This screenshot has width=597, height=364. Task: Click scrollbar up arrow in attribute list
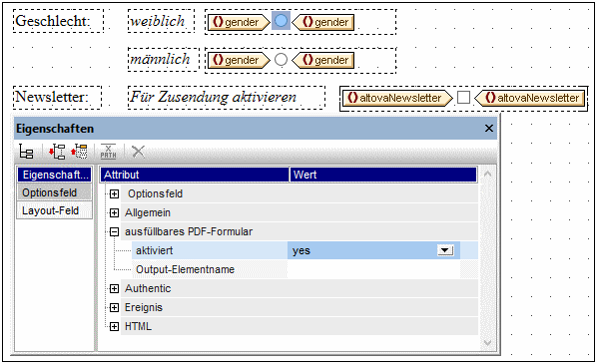(x=487, y=175)
